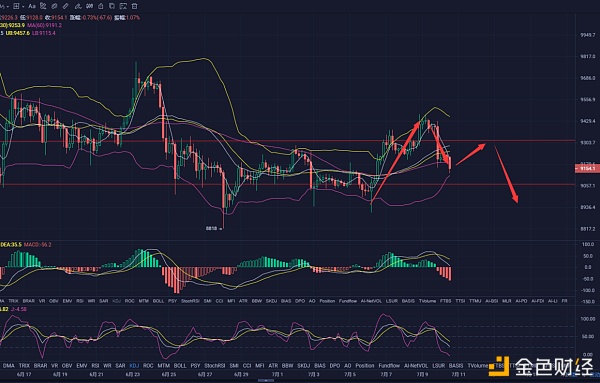Select RSI in the bottom indicator bar
Screen dimensions: 600x383
[x=95, y=366]
